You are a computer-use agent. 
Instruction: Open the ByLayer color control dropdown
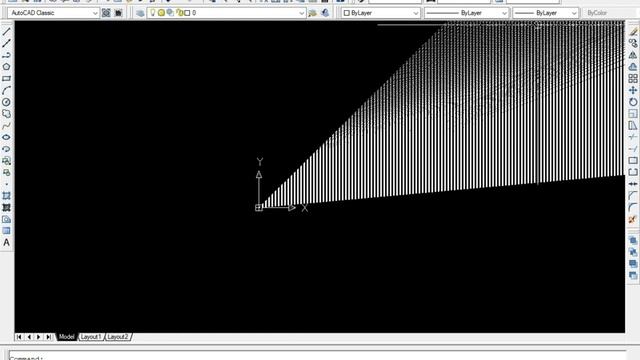(x=381, y=13)
